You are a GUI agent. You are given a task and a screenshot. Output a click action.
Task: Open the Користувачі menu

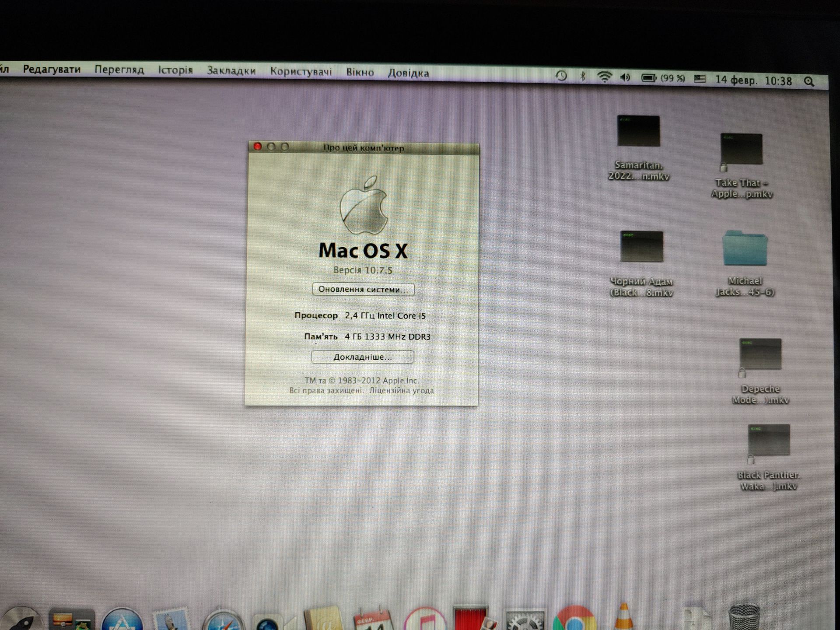coord(301,71)
